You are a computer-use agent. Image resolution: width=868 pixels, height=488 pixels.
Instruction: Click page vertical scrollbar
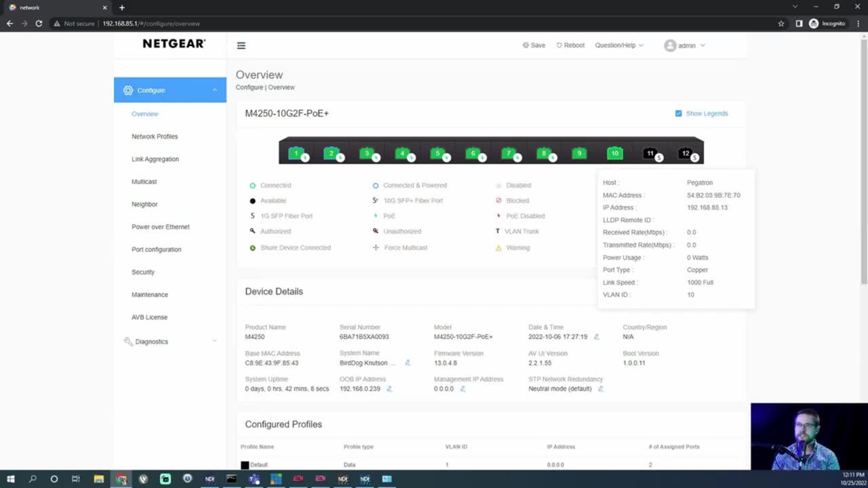864,161
